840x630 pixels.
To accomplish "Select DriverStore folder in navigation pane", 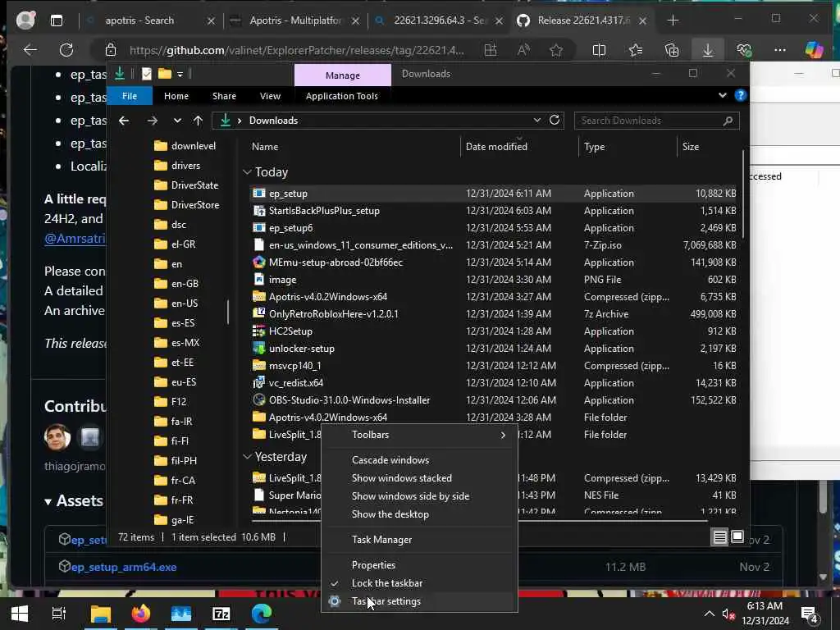I will [195, 204].
